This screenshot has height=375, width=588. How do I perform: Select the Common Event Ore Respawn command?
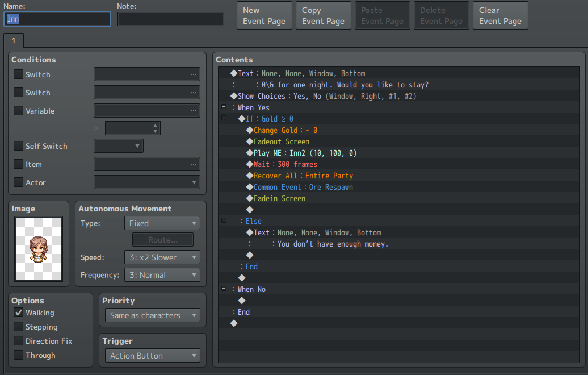(x=399, y=187)
